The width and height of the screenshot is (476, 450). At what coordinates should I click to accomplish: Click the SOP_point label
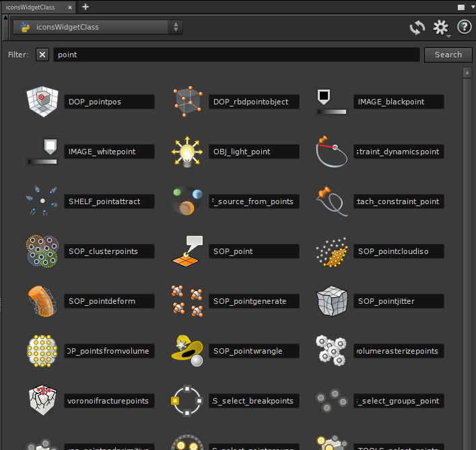point(254,251)
